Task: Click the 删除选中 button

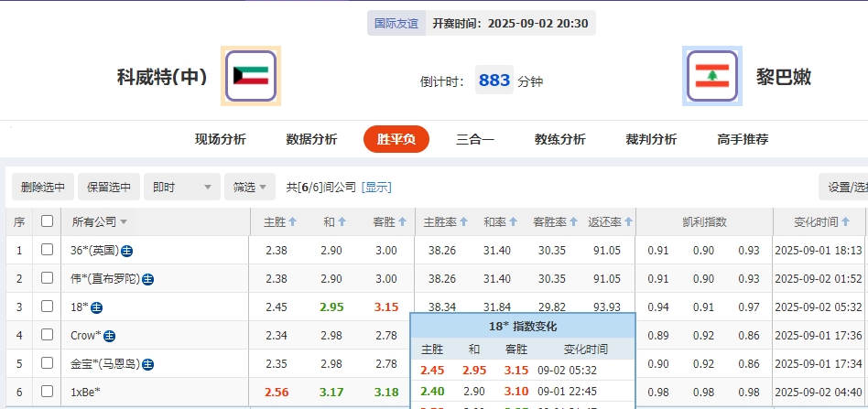Action: [x=43, y=187]
